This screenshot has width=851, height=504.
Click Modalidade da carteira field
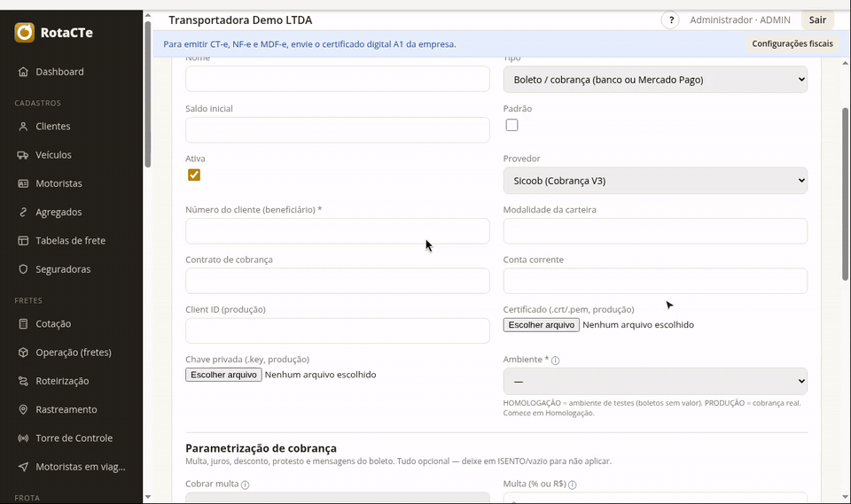[x=655, y=231]
